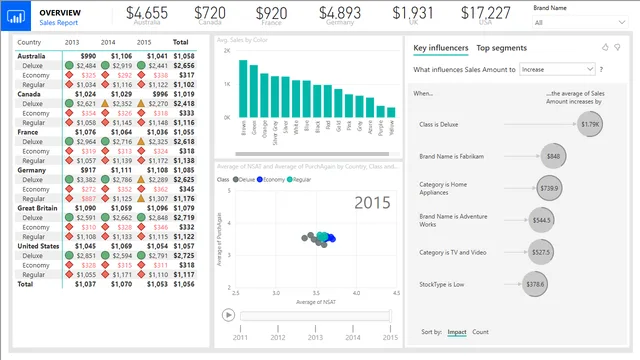
Task: Click the France row label
Action: 27,132
